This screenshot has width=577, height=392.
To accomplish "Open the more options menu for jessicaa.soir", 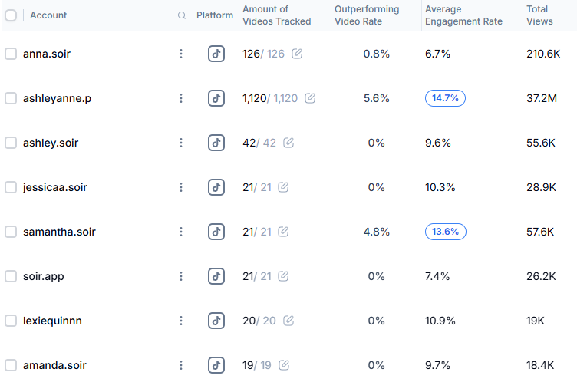I will [181, 187].
